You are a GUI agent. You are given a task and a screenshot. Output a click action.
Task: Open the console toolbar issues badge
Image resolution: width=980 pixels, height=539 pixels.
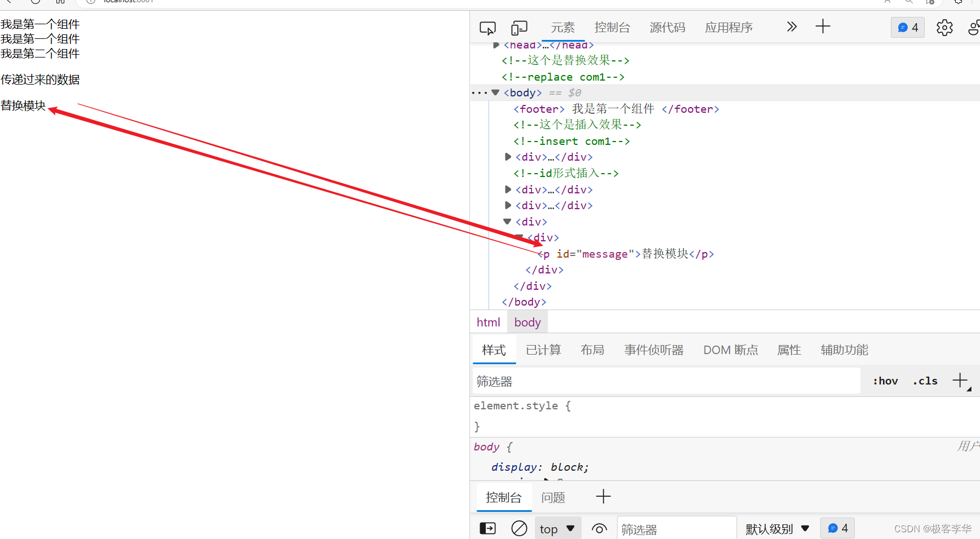coord(838,528)
